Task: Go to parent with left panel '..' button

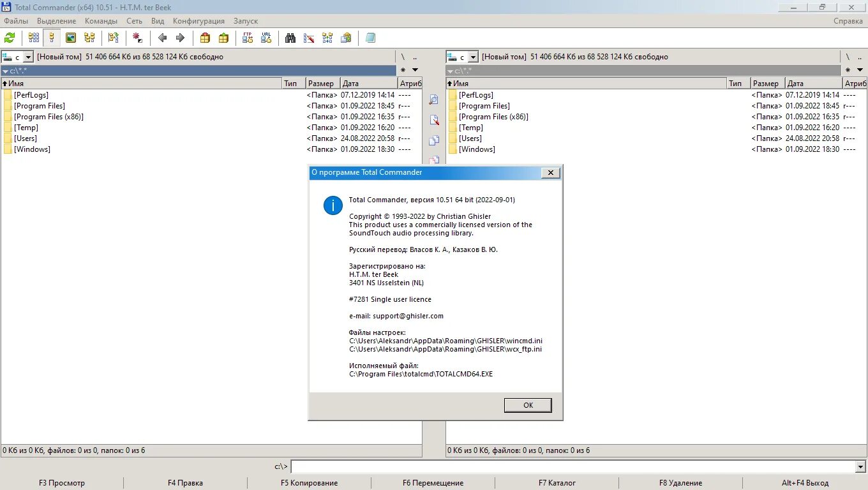Action: (x=415, y=57)
